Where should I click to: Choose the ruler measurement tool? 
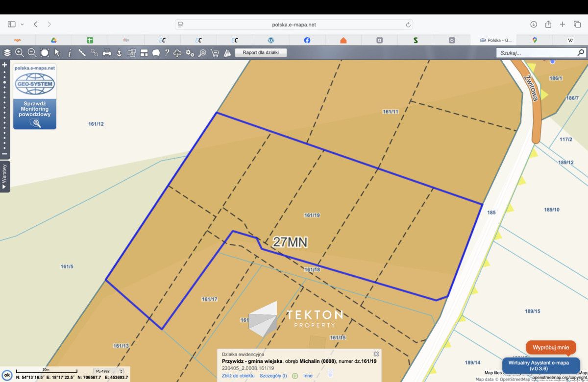pyautogui.click(x=82, y=53)
